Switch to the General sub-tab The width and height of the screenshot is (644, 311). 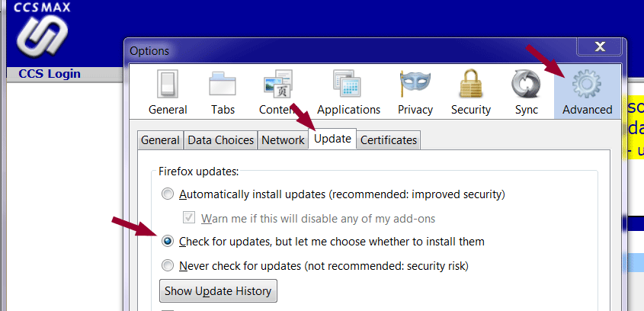point(160,140)
